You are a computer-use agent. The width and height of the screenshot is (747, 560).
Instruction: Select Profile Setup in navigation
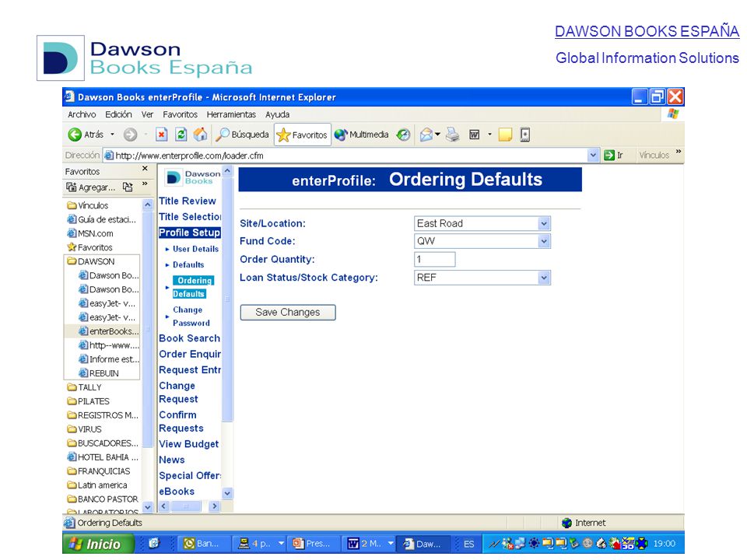(190, 233)
